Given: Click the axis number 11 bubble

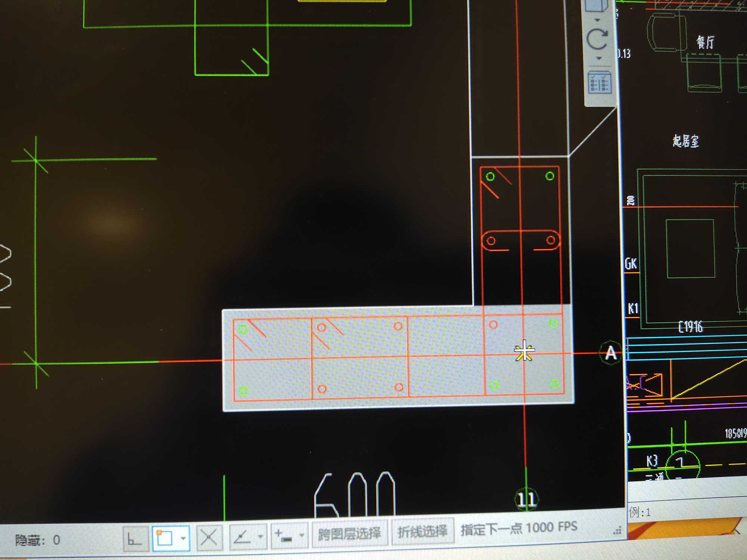Looking at the screenshot, I should [x=527, y=499].
